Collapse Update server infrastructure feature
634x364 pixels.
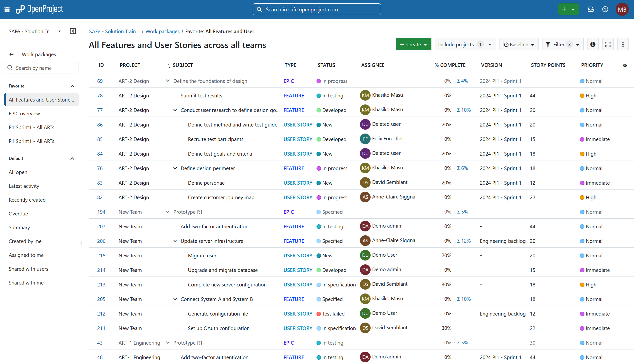pyautogui.click(x=175, y=241)
